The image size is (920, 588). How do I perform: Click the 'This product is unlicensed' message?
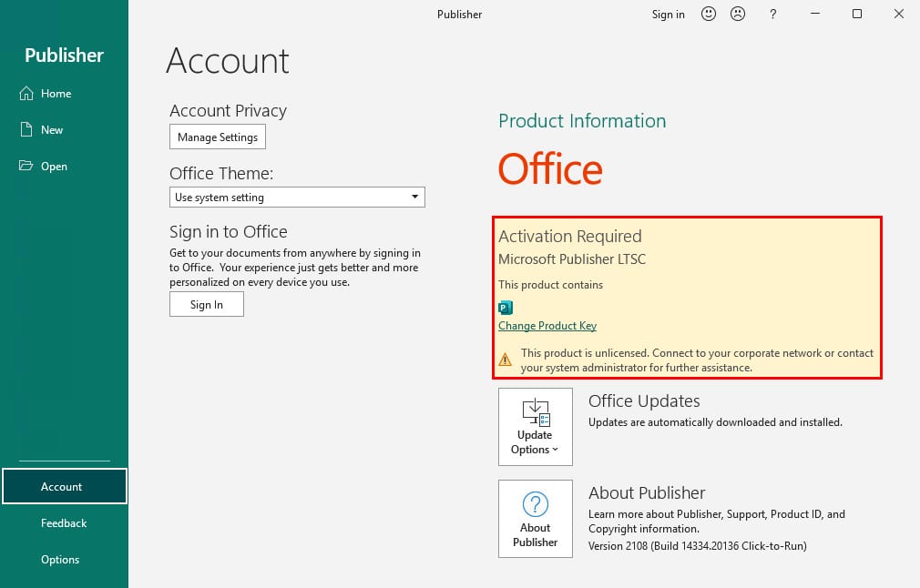click(x=697, y=360)
